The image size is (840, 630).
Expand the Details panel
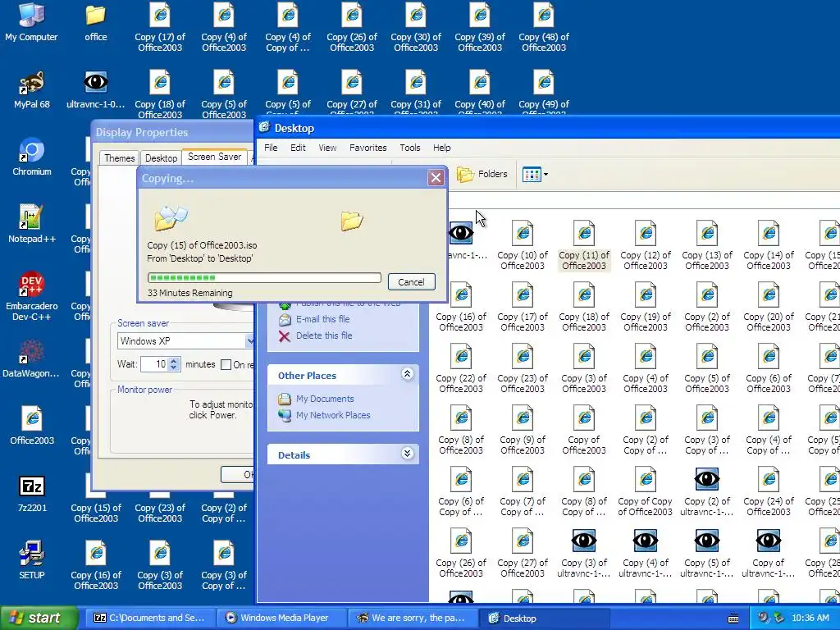point(407,454)
